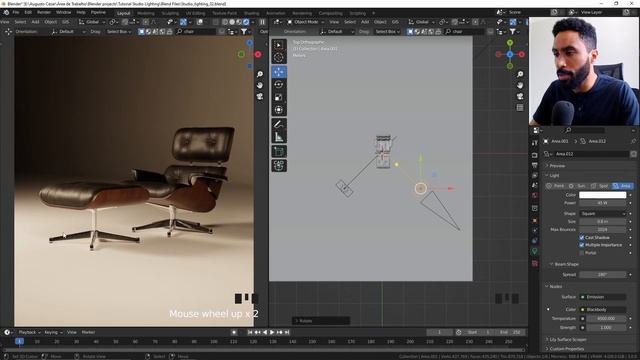Click the red X axis on right viewport gizmo
Viewport: 640px width, 360px height.
522,54
